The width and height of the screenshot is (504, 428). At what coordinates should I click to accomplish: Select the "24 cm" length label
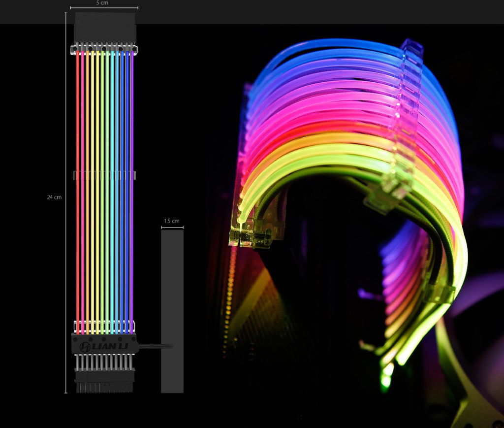[x=54, y=197]
